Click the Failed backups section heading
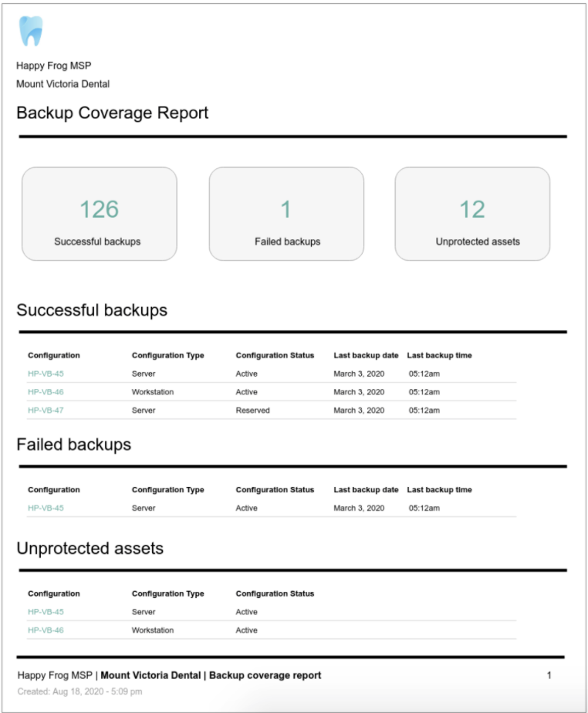 (74, 444)
